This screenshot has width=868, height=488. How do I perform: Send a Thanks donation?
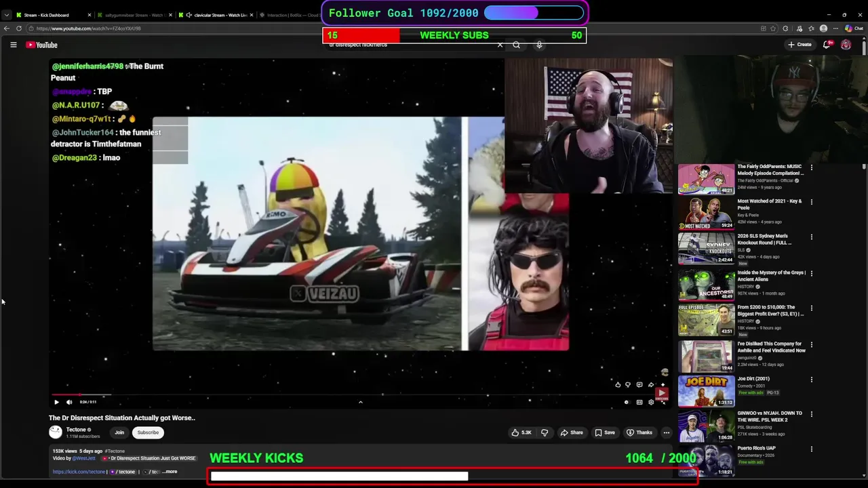(x=639, y=432)
